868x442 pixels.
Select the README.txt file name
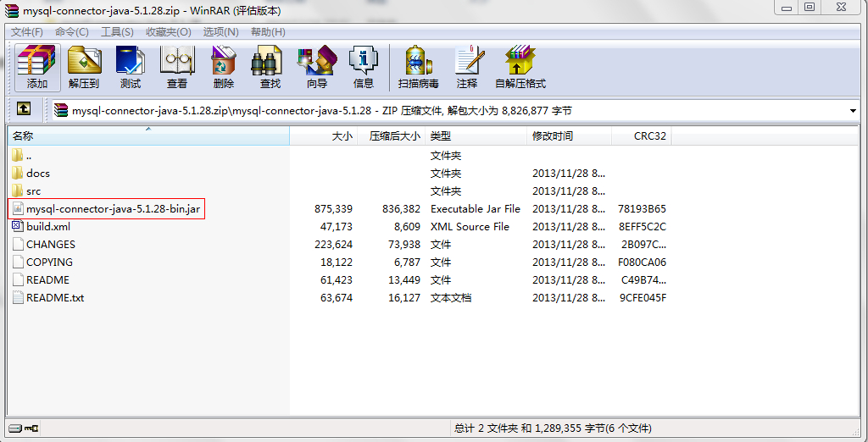[55, 297]
